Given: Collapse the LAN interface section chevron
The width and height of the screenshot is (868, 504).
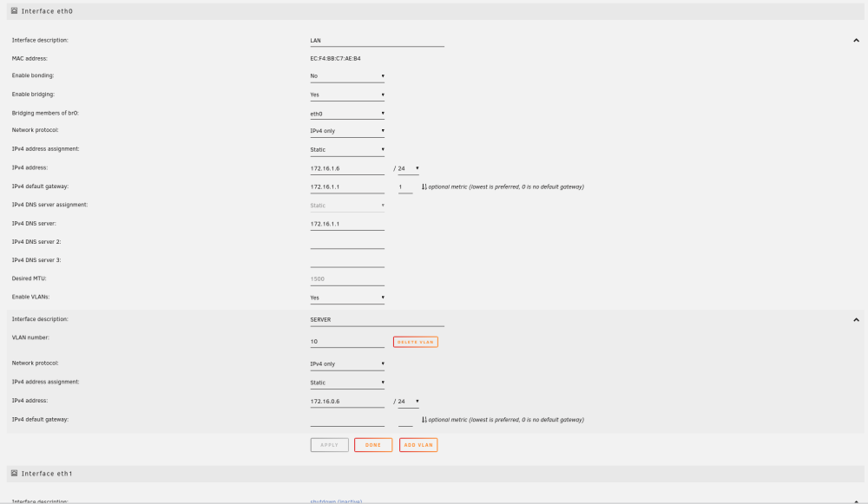Looking at the screenshot, I should [856, 41].
